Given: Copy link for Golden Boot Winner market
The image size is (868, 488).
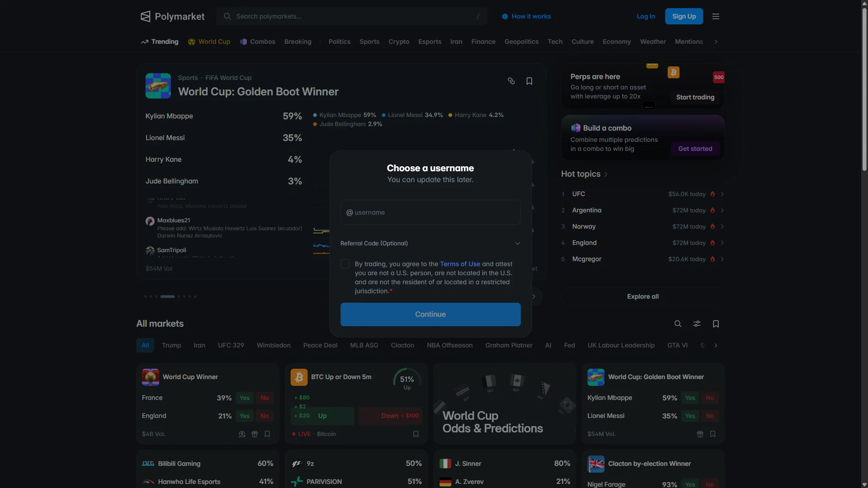Looking at the screenshot, I should pyautogui.click(x=511, y=81).
